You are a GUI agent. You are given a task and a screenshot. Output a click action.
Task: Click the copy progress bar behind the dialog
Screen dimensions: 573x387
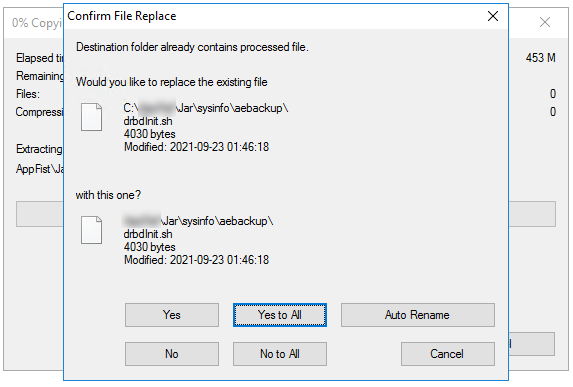(532, 214)
